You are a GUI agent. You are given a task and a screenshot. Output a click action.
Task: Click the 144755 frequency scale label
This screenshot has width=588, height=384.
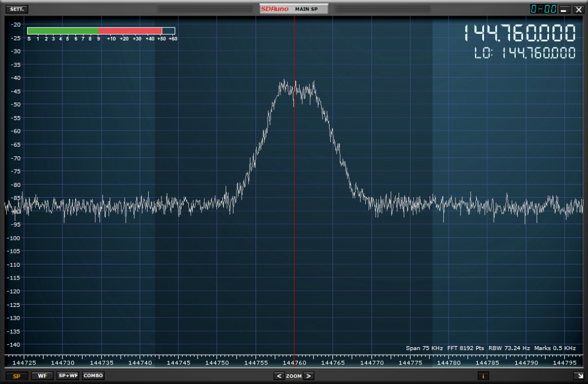pos(256,363)
